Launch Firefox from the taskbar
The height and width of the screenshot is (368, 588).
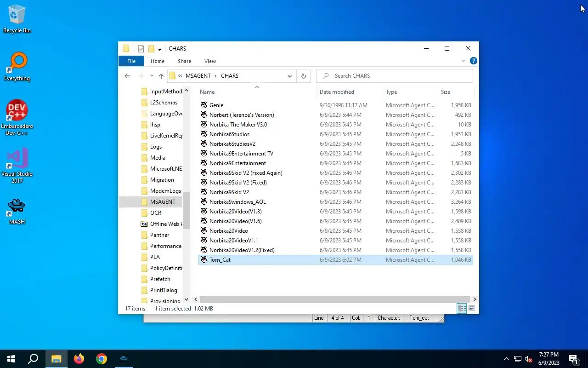[x=79, y=359]
